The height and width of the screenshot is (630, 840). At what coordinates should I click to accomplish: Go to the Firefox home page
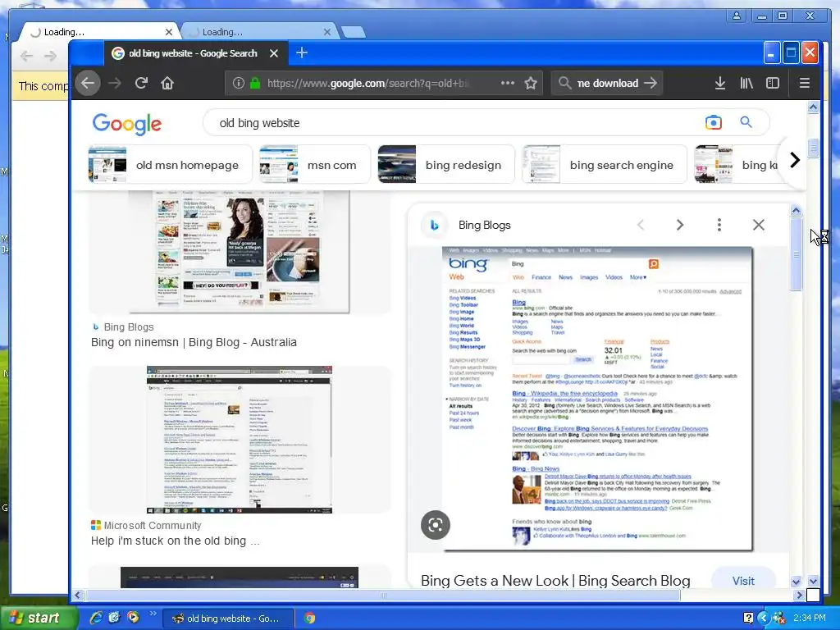pyautogui.click(x=167, y=83)
